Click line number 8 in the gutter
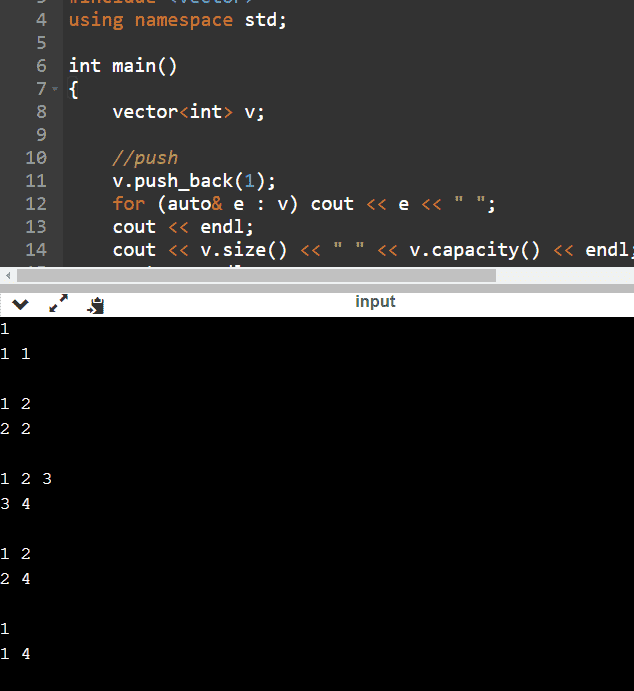Viewport: 634px width, 691px height. (x=41, y=111)
